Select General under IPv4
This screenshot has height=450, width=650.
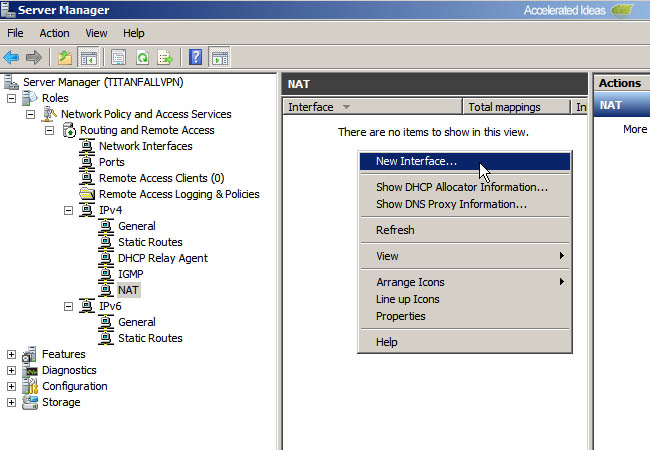[x=137, y=226]
